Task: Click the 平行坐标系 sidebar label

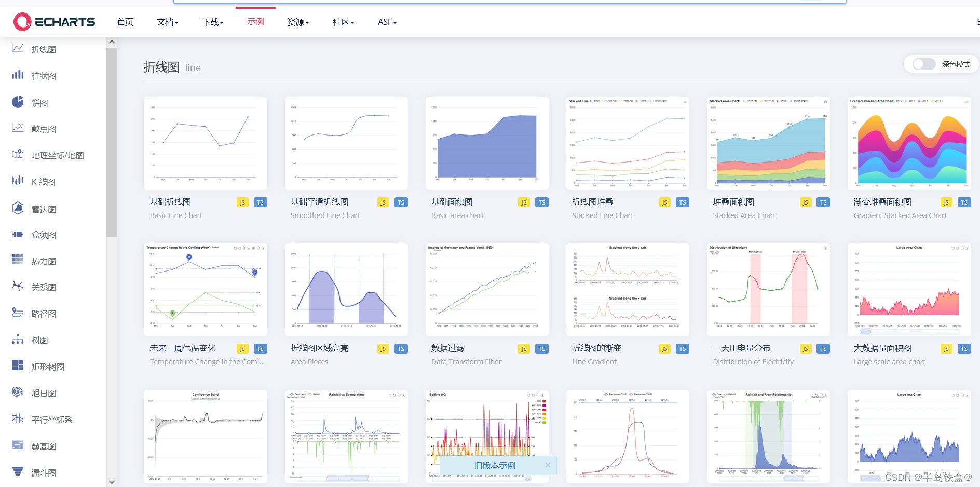Action: [x=52, y=420]
